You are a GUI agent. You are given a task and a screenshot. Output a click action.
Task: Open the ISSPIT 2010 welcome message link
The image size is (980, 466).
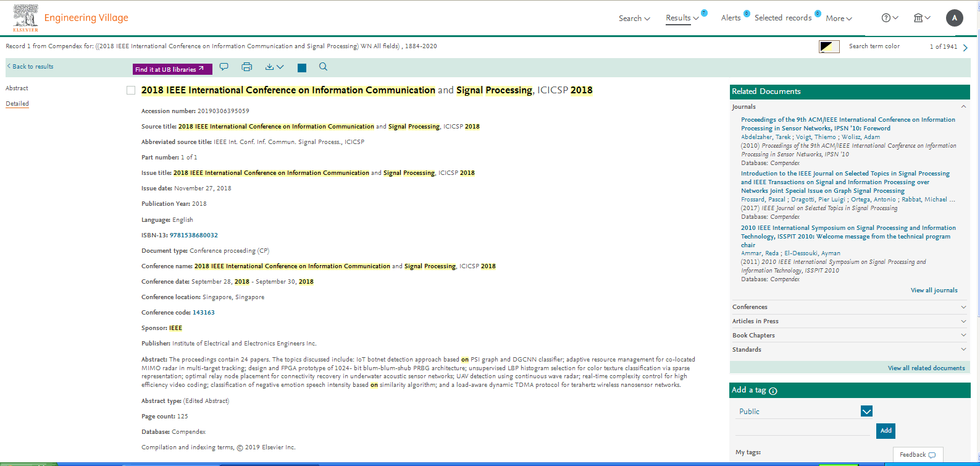click(848, 237)
